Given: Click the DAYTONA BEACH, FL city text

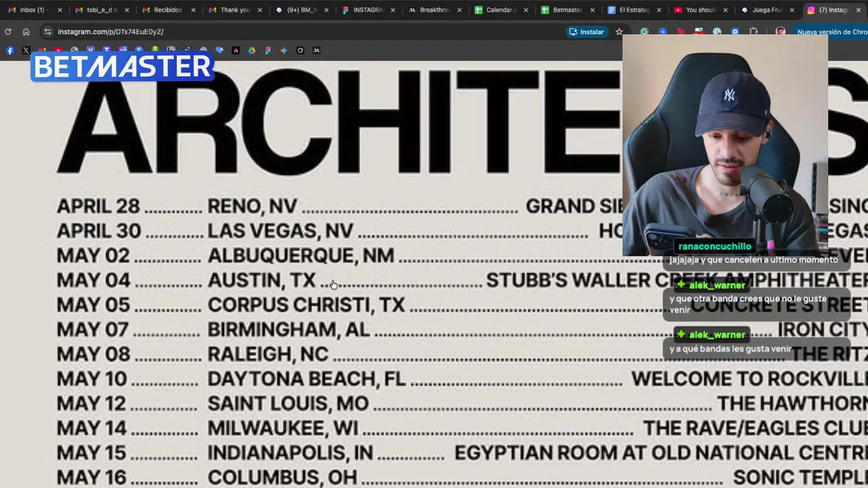Looking at the screenshot, I should [x=307, y=378].
